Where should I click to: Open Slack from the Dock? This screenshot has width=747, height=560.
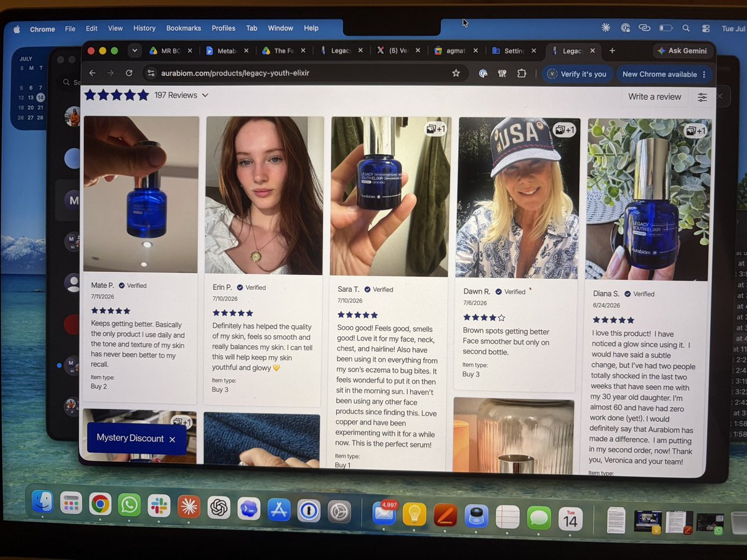(159, 505)
